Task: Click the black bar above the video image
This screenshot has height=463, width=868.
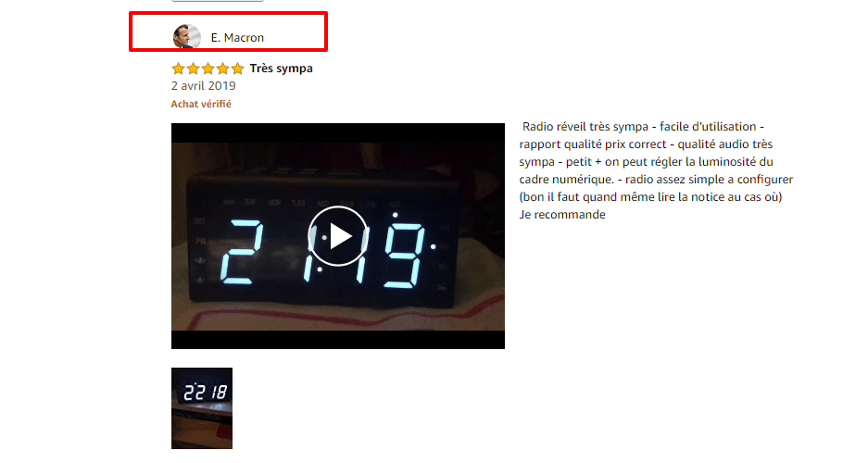Action: click(x=338, y=132)
